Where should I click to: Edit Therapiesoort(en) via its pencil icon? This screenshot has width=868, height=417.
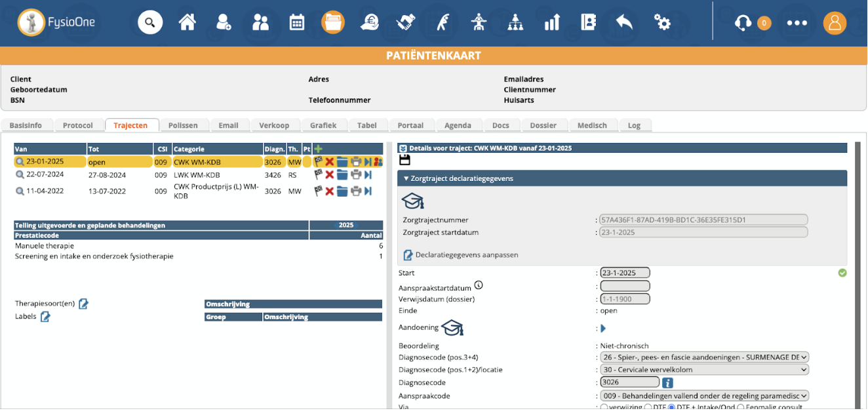click(x=83, y=304)
